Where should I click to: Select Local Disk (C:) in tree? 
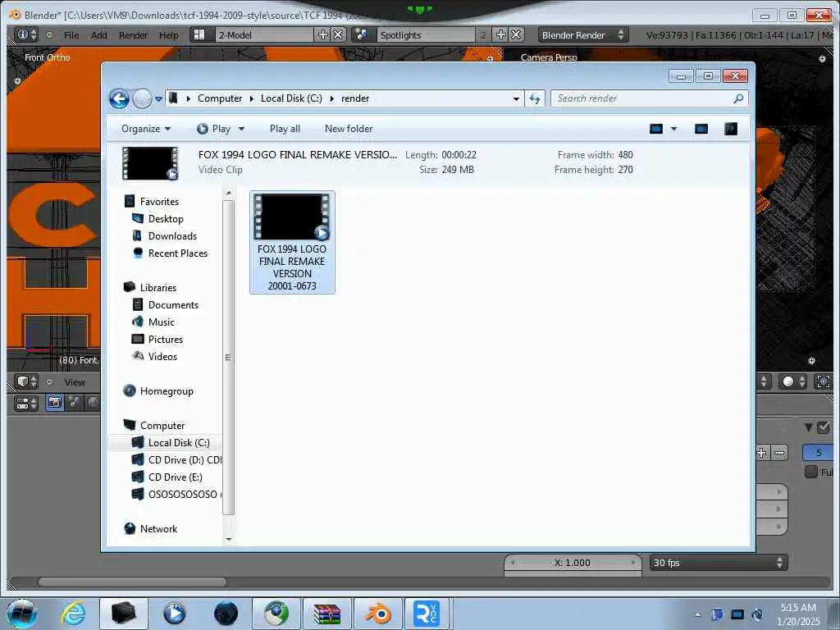(178, 442)
